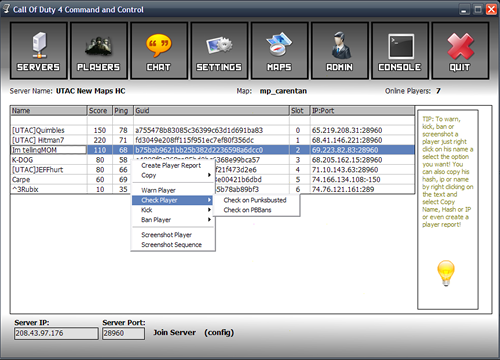Close the Command and Control window

point(491,10)
